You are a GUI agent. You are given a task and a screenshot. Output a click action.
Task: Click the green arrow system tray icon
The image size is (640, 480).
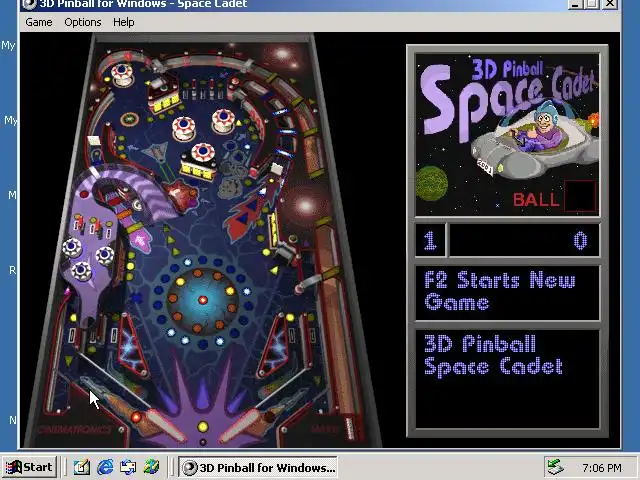click(x=555, y=467)
